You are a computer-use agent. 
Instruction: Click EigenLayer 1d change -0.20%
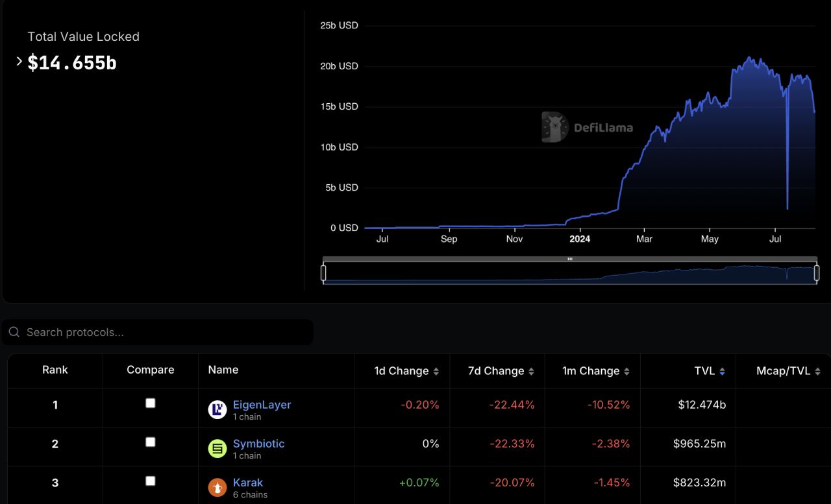(x=420, y=405)
